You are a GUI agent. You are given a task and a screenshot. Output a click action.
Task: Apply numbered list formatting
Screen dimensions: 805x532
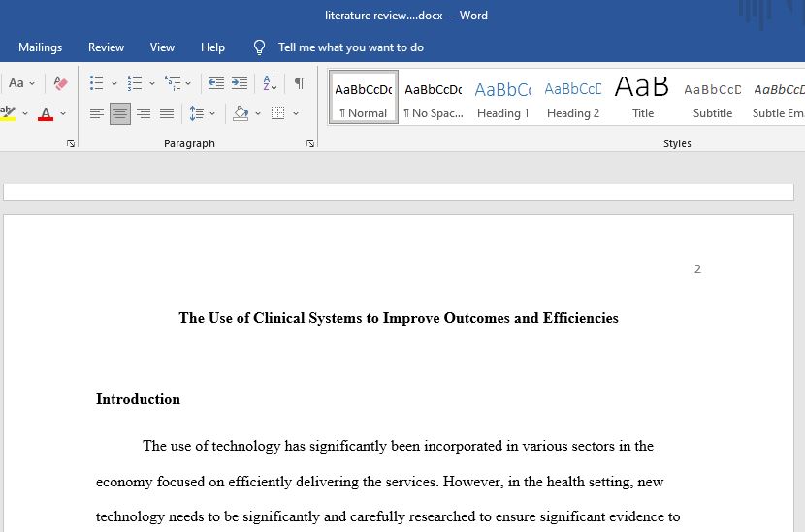tap(135, 83)
